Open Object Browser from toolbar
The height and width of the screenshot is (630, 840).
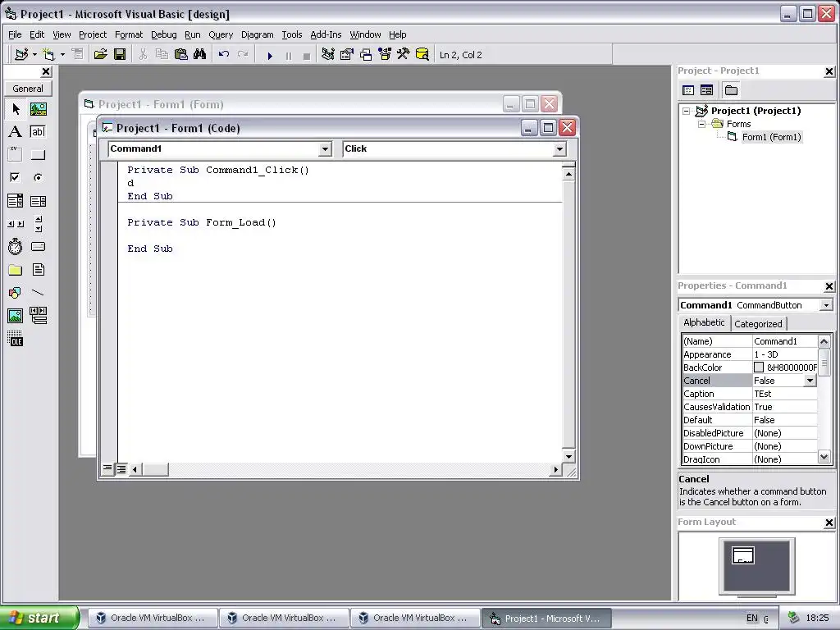tap(385, 55)
